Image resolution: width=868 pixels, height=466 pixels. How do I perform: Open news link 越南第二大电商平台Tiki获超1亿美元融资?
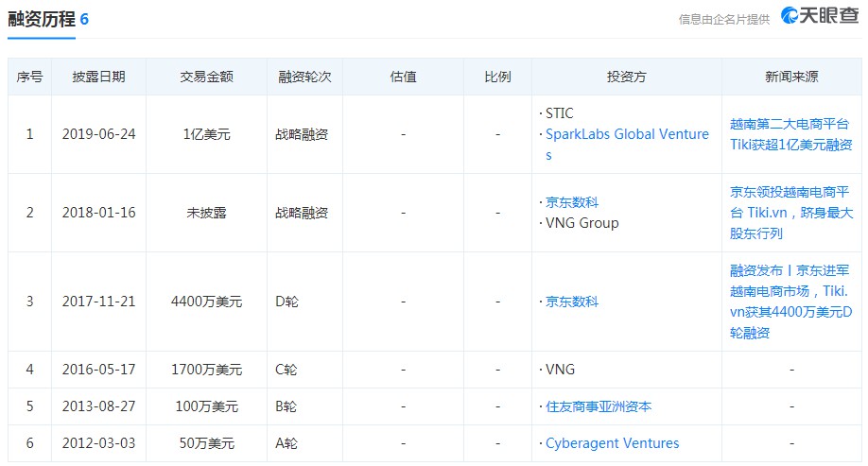pos(790,134)
